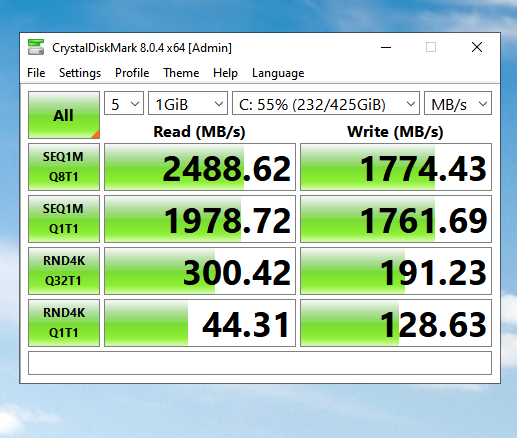
Task: Run the RND4K Q1T1 test
Action: click(64, 323)
